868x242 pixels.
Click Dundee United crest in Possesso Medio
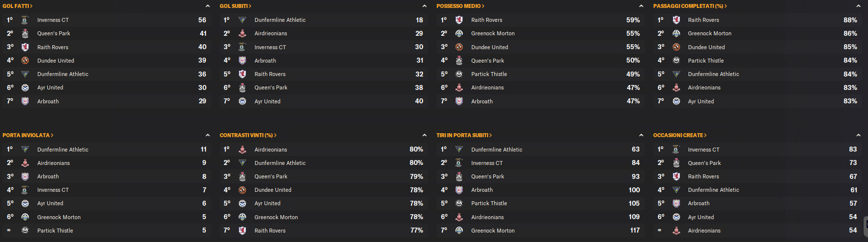coord(459,47)
